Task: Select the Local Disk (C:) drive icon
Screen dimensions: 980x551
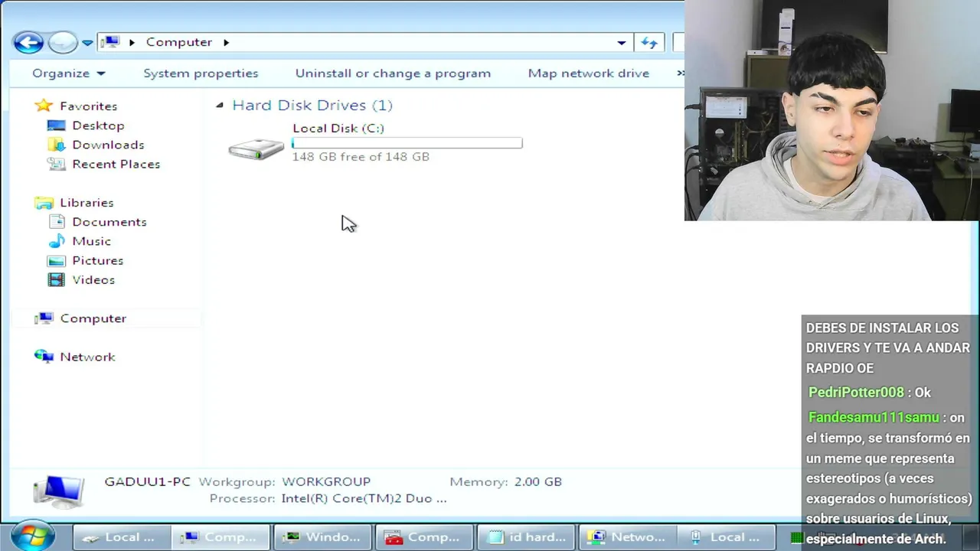Action: (256, 148)
